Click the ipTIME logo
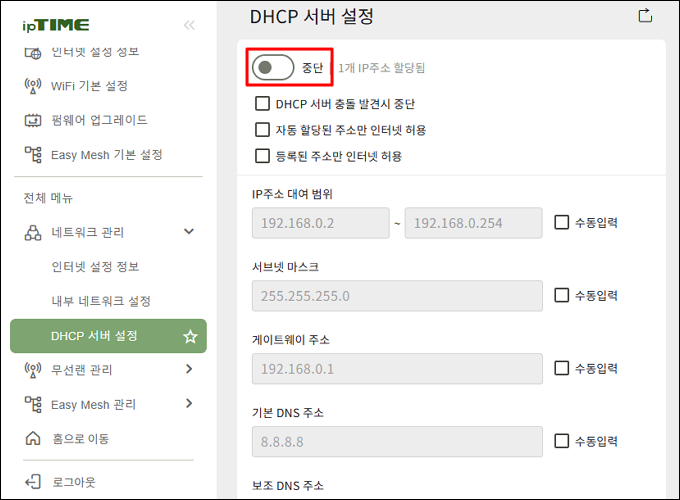The height and width of the screenshot is (500, 680). [x=56, y=25]
